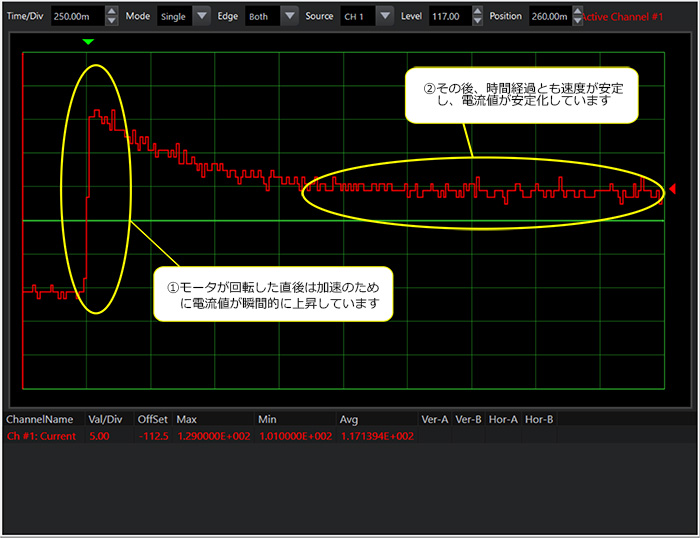700x538 pixels.
Task: Click the Time/Div value field
Action: (x=78, y=16)
